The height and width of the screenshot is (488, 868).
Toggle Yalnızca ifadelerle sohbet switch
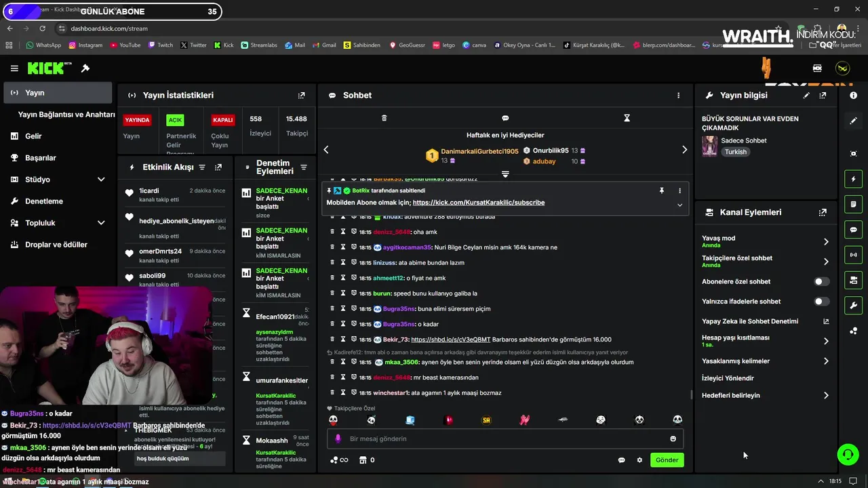[x=821, y=301]
